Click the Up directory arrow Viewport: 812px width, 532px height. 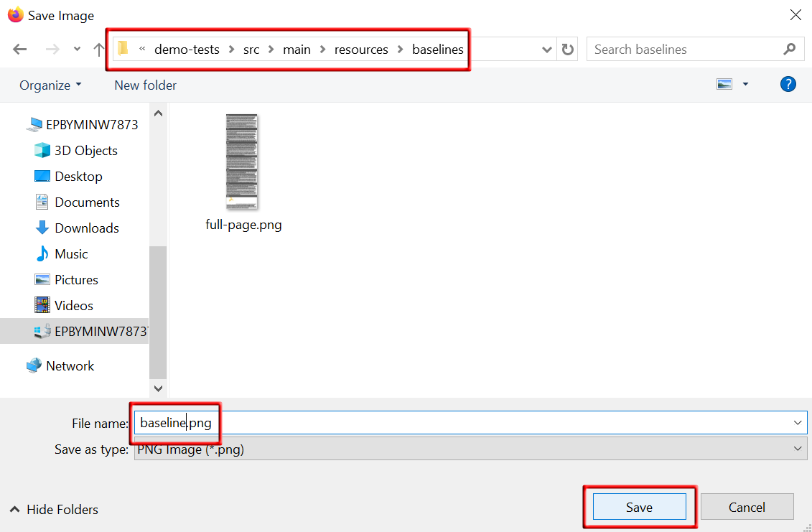pyautogui.click(x=99, y=50)
